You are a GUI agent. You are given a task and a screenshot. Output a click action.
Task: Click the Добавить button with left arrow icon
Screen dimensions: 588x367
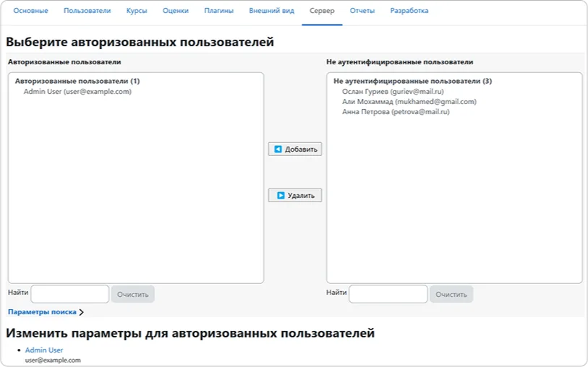295,150
